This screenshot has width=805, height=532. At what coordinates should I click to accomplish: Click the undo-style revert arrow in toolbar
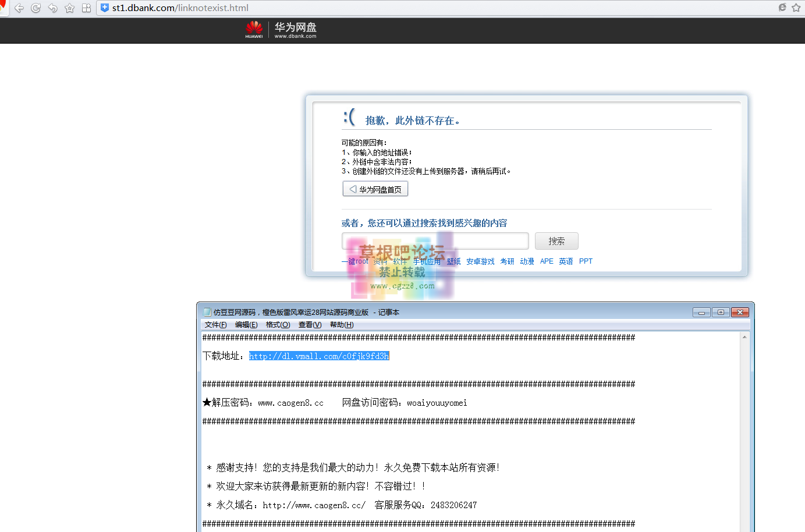(52, 8)
